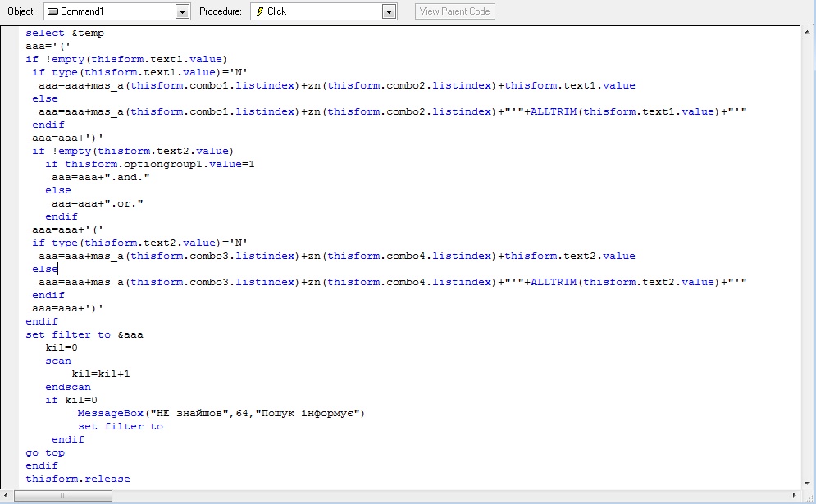Click the line 'if thisform.optiongroup1.value=1'

click(x=150, y=165)
